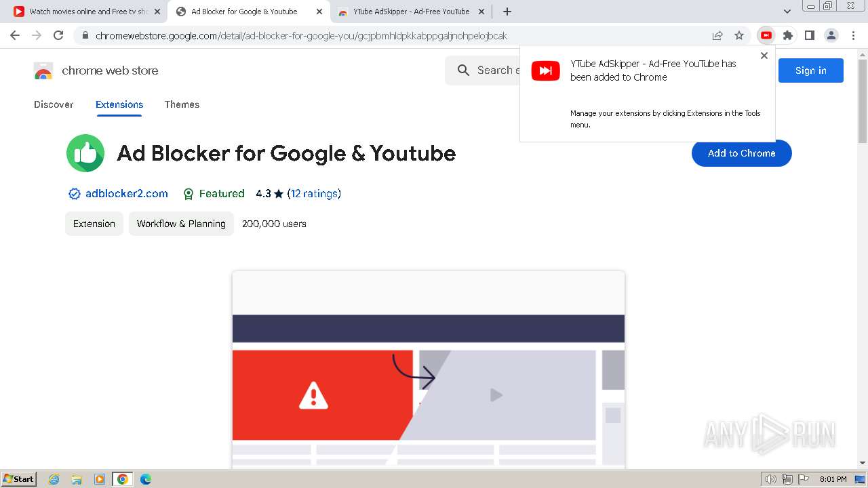The image size is (868, 488).
Task: Launch Microsoft Edge from taskbar
Action: 145,479
